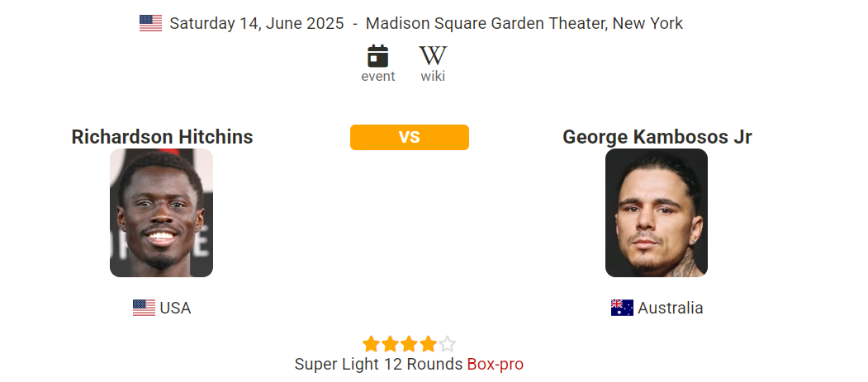
Task: Select the fourth gold rating star
Action: click(x=427, y=344)
